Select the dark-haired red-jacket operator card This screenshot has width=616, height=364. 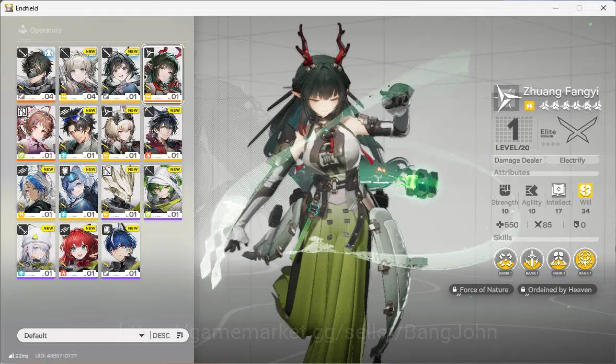coord(163,133)
